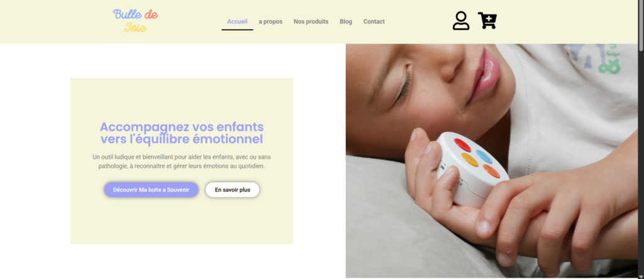This screenshot has width=644, height=279.
Task: Click the blue button on the device
Action: coord(484,156)
